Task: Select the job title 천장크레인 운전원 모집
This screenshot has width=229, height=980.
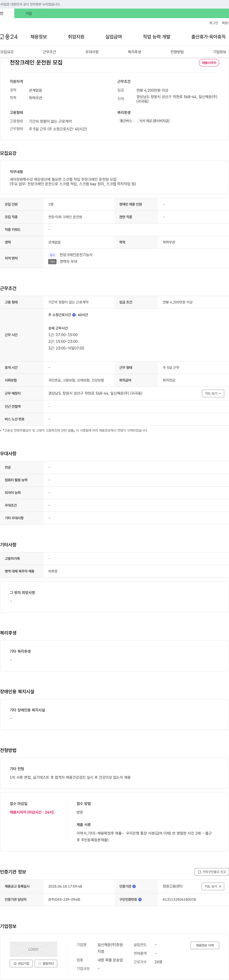Action: click(36, 62)
